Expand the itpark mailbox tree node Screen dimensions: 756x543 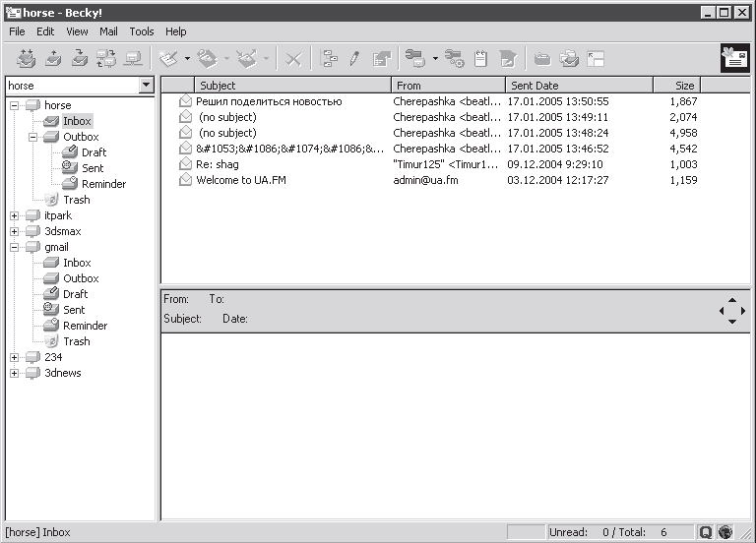pos(14,215)
